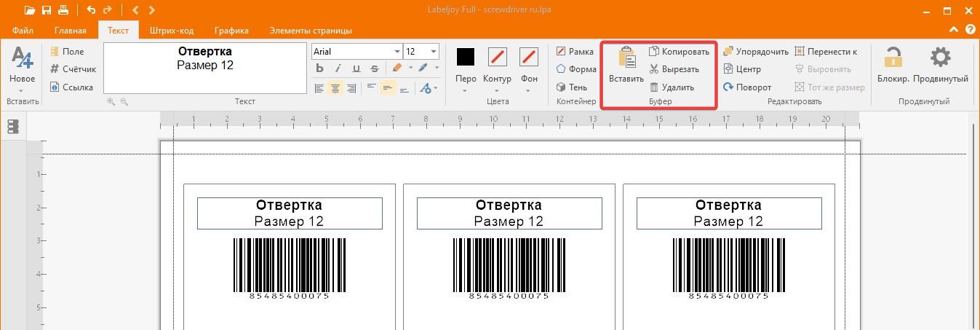
Task: Toggle bold formatting
Action: 319,69
